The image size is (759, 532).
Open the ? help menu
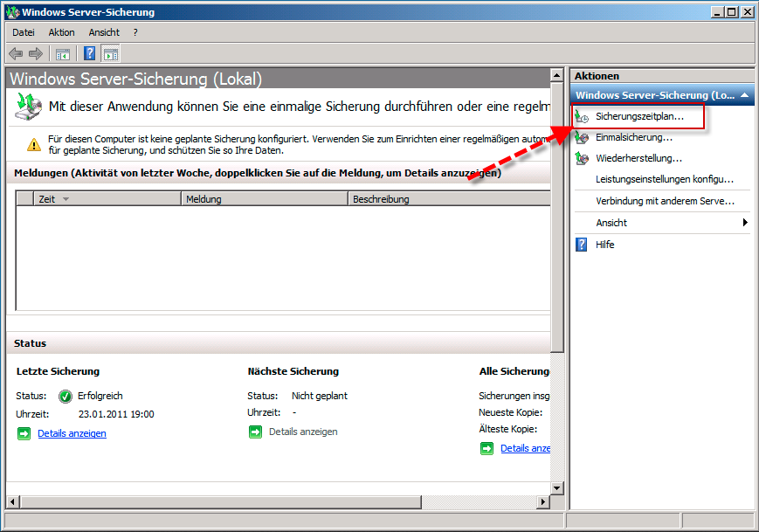pos(135,32)
